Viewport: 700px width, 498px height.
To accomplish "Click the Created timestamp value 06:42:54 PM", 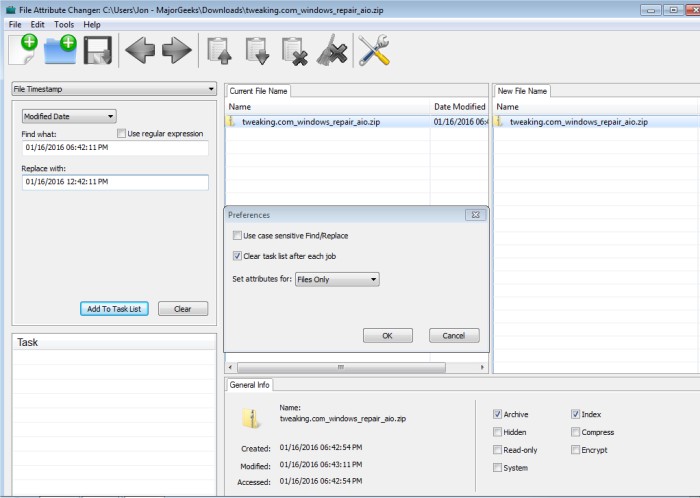I will [x=321, y=447].
